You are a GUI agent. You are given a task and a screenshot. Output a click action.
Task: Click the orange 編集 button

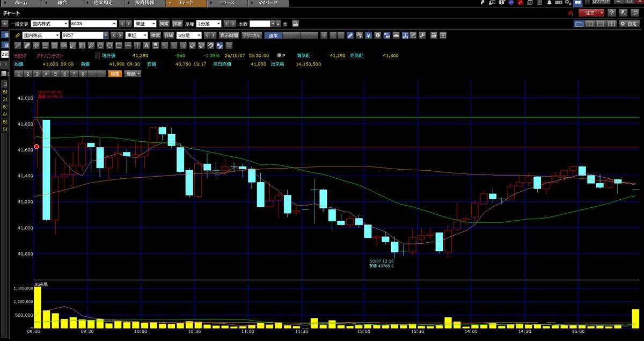(115, 74)
